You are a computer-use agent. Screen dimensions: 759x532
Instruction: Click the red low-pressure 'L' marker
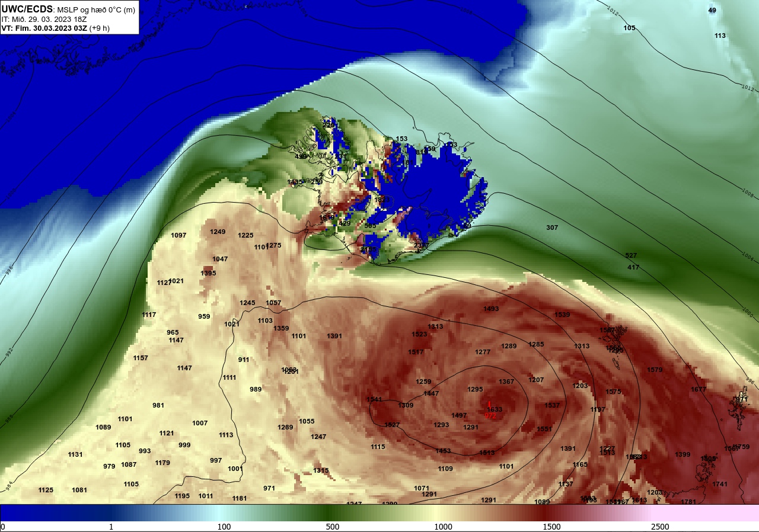tap(489, 403)
